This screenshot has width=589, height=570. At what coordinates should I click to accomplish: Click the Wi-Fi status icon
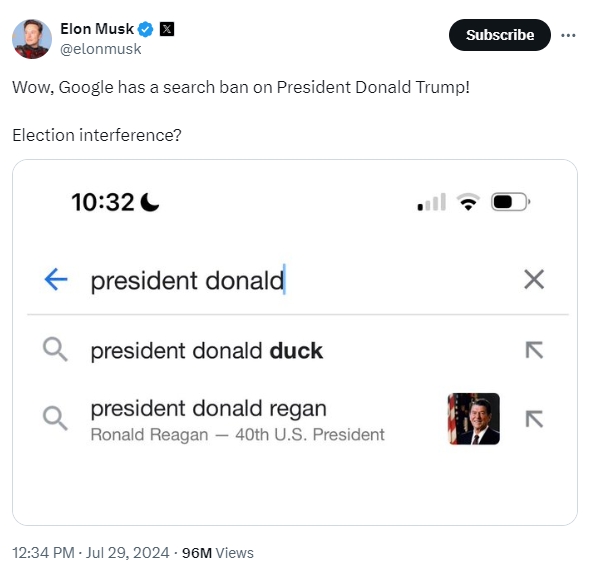pyautogui.click(x=468, y=202)
